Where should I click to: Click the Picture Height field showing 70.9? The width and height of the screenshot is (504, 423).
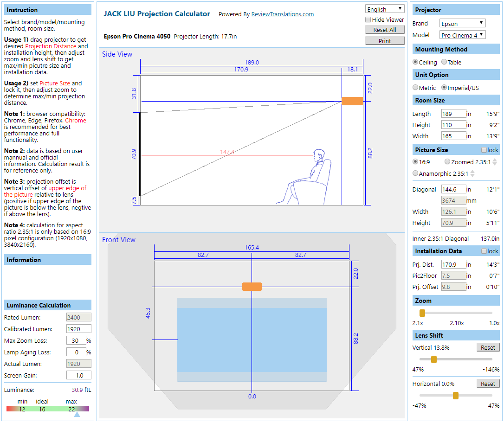[x=453, y=223]
